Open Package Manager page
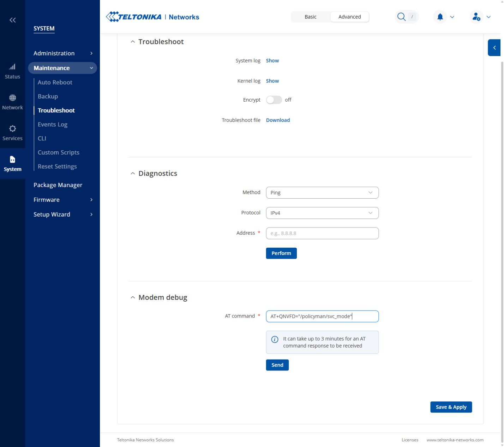This screenshot has height=447, width=504. tap(58, 185)
